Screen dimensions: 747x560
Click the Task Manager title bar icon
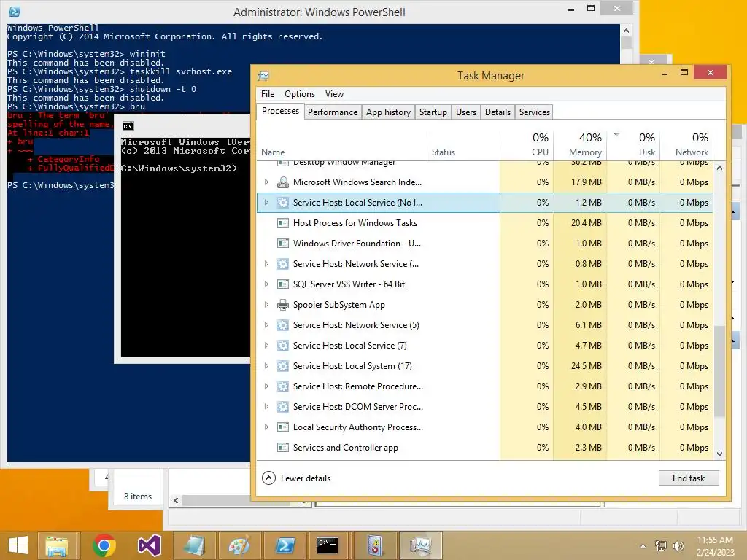coord(263,76)
